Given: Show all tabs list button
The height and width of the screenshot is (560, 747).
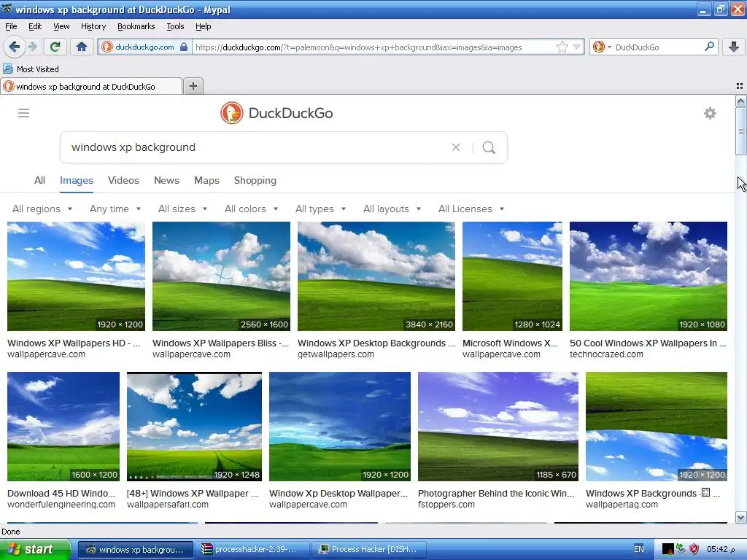Looking at the screenshot, I should pyautogui.click(x=740, y=86).
